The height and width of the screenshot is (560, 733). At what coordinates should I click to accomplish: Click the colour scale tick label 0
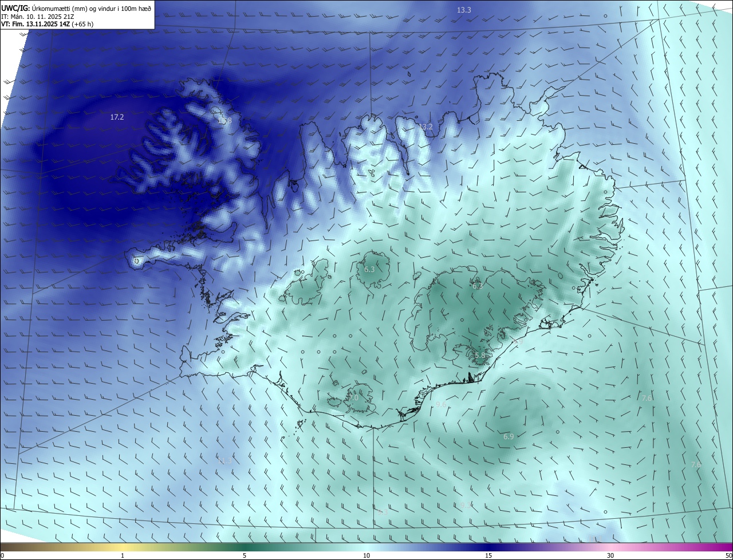2,555
